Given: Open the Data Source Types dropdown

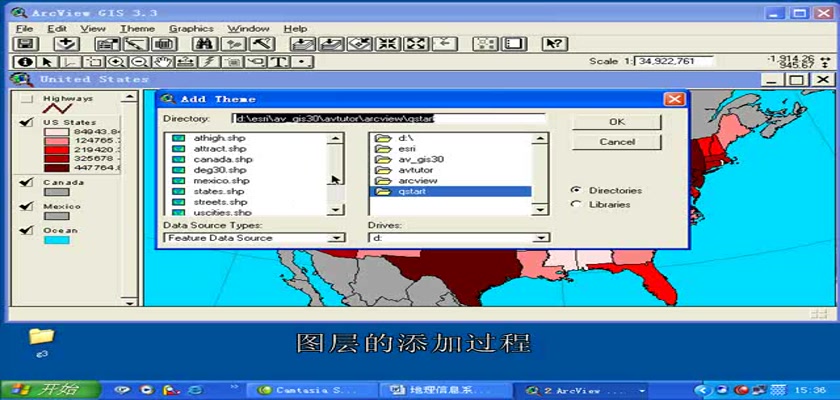Looking at the screenshot, I should (x=336, y=238).
